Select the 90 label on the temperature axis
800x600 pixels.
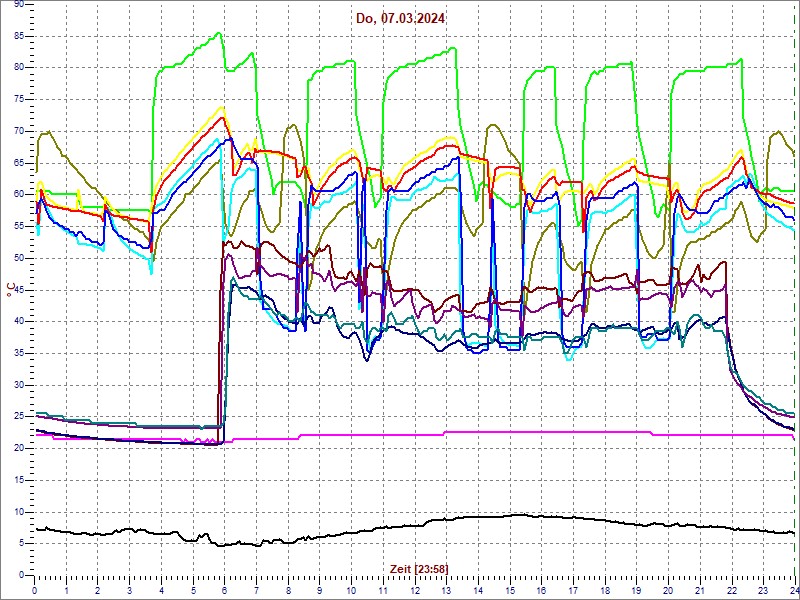tap(18, 4)
